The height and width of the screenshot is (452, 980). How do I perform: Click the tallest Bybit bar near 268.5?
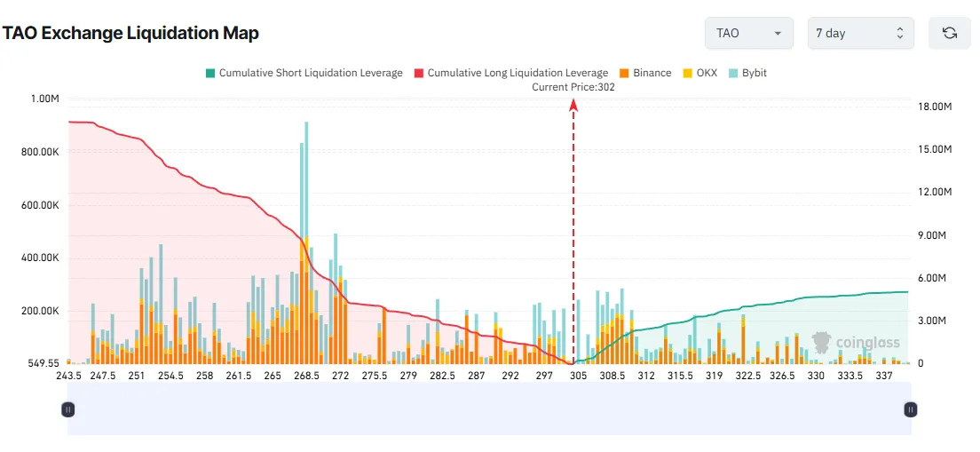[306, 178]
